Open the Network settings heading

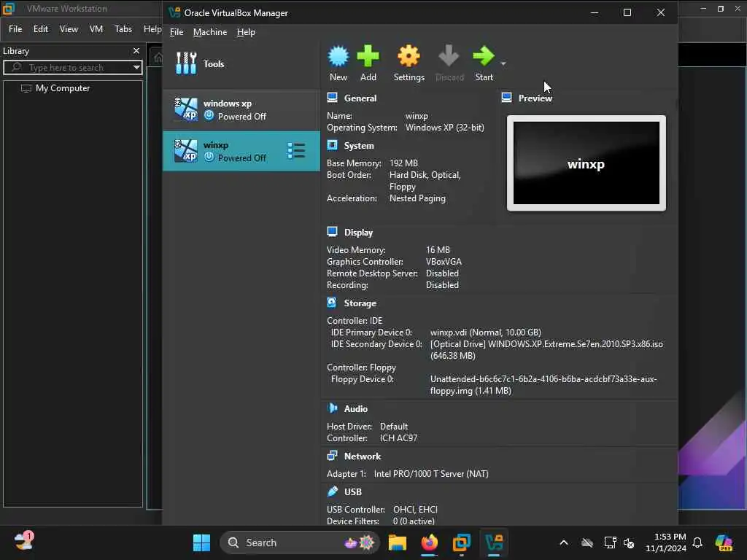362,456
